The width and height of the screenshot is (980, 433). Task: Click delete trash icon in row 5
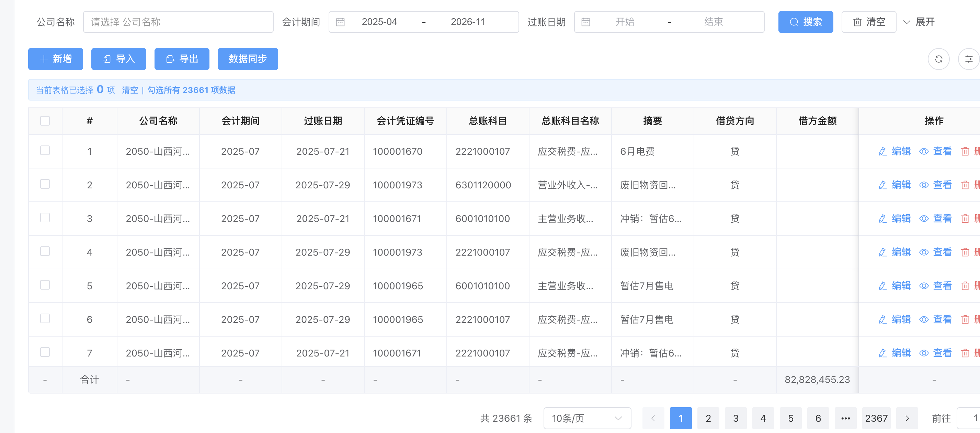[965, 286]
